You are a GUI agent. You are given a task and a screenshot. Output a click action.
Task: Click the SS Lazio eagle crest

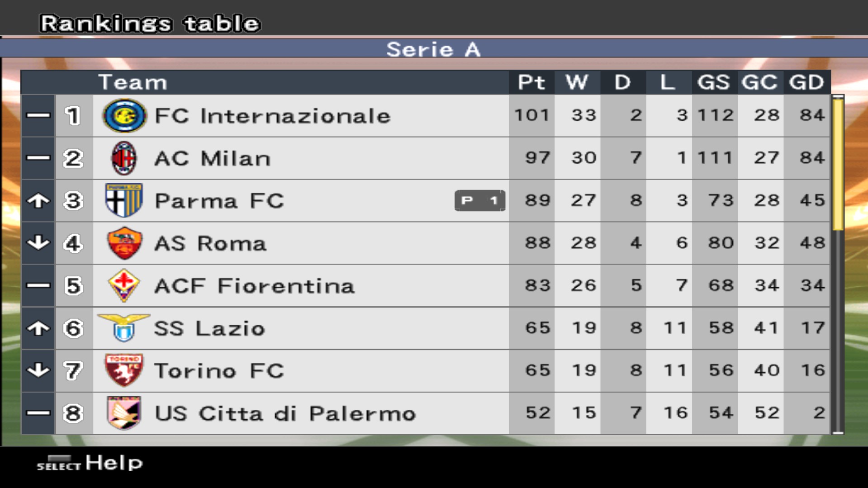coord(123,327)
